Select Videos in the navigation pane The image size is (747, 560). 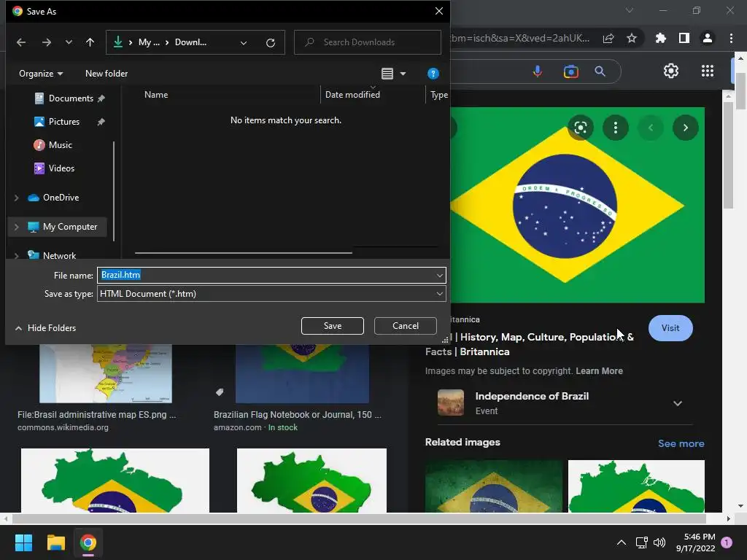click(61, 168)
